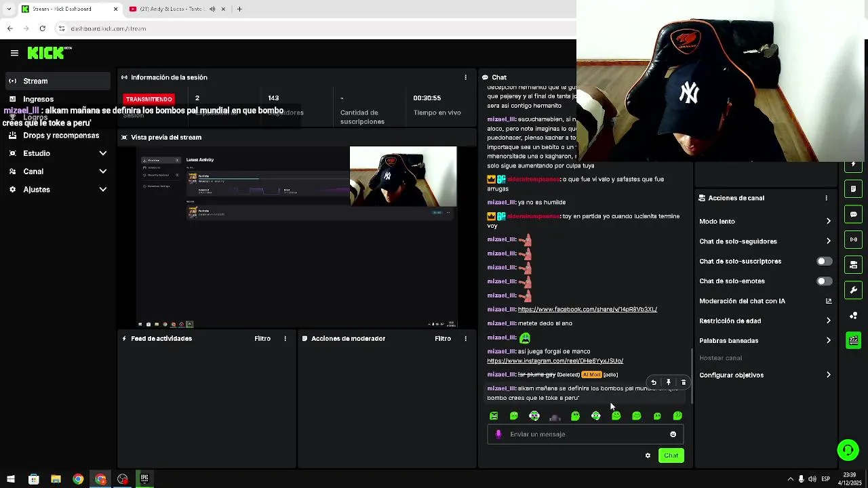Image resolution: width=868 pixels, height=488 pixels.
Task: Toggle Chat de solo-suscriptores switch
Action: point(824,261)
